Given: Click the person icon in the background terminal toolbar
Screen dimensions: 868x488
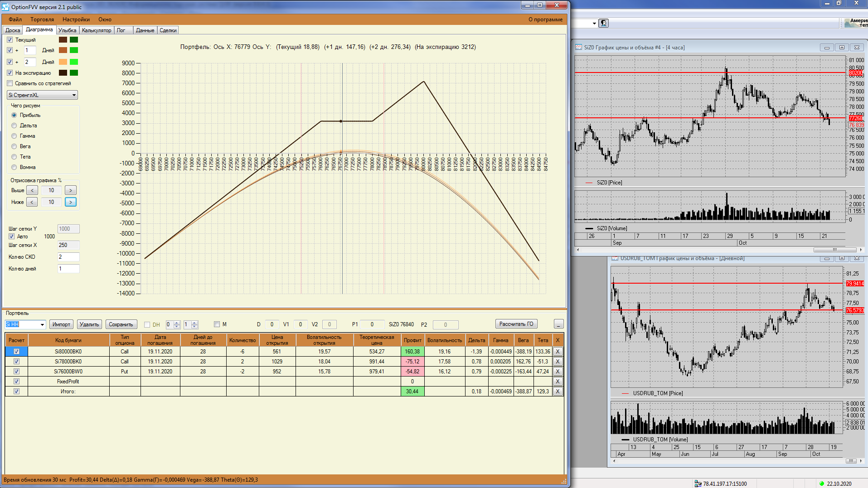Looking at the screenshot, I should 603,23.
